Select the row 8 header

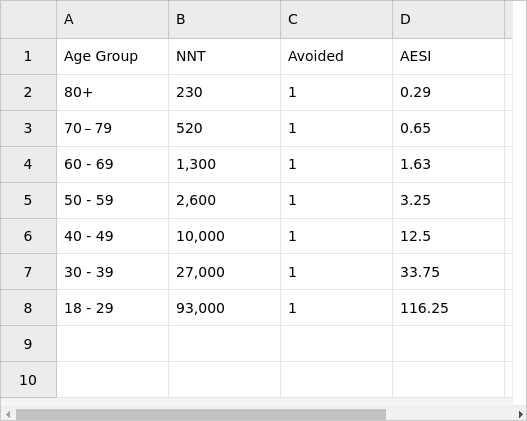pos(28,308)
